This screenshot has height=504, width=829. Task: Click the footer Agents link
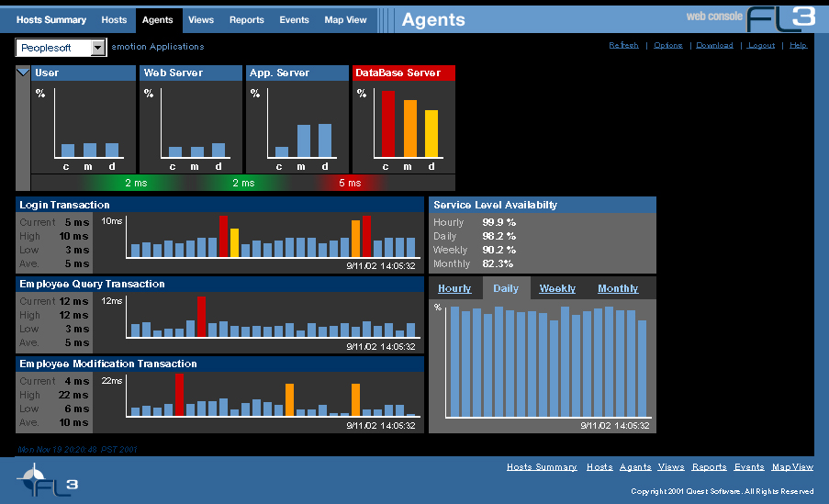click(x=635, y=467)
